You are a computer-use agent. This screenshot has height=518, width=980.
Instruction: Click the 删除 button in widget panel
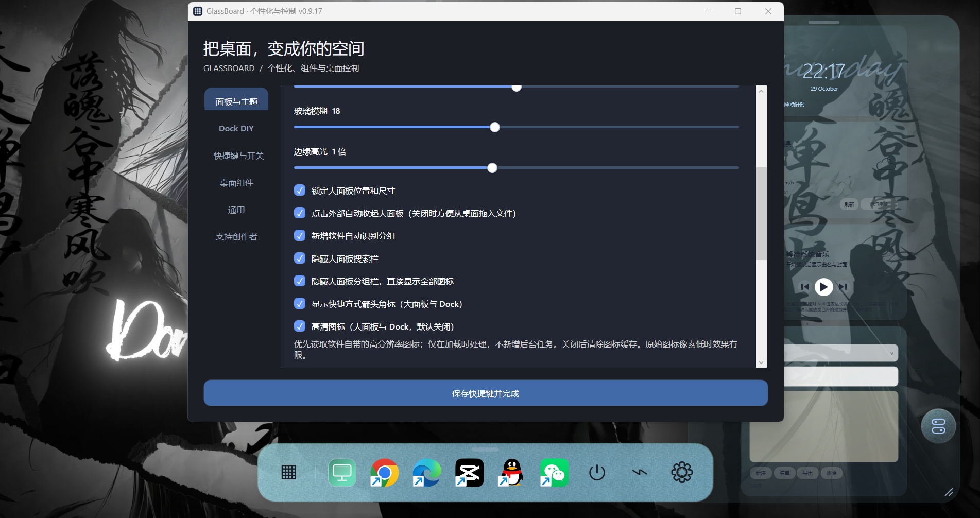[831, 473]
